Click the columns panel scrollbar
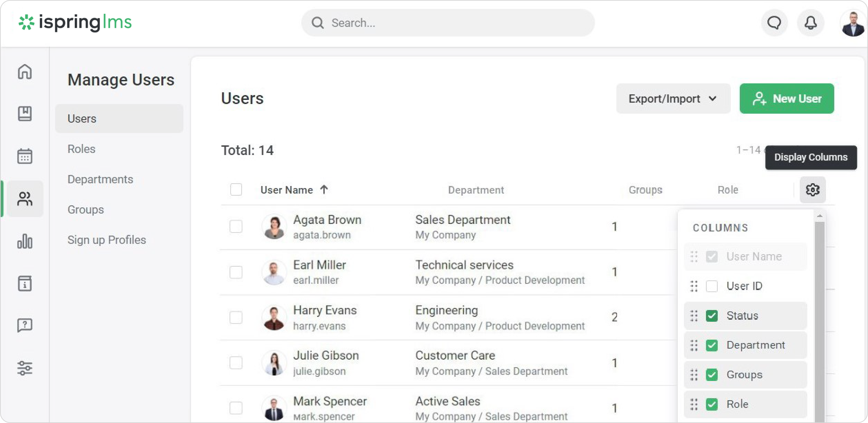 (x=819, y=310)
